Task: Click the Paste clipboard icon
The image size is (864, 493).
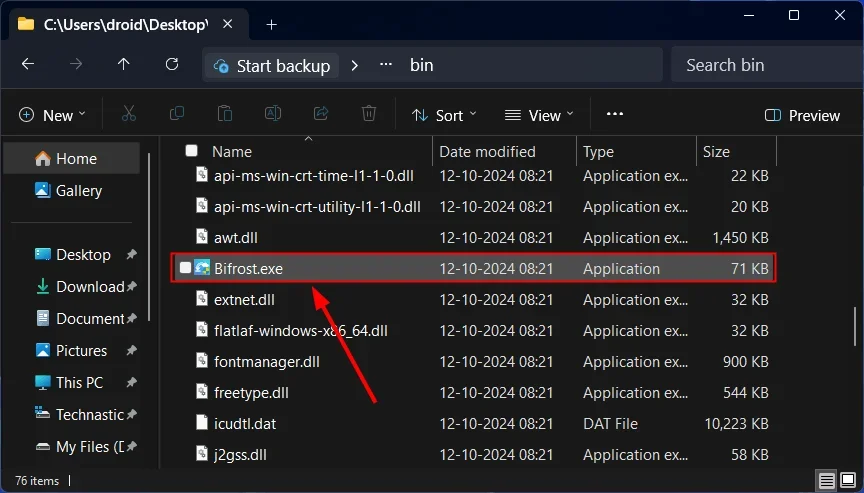Action: tap(224, 114)
